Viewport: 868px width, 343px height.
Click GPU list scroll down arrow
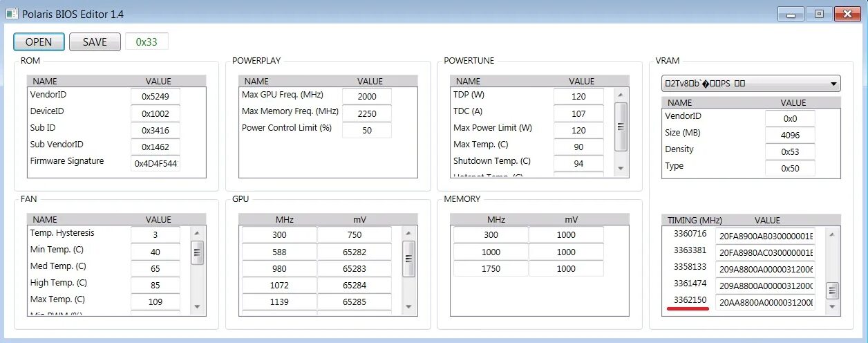[x=409, y=307]
